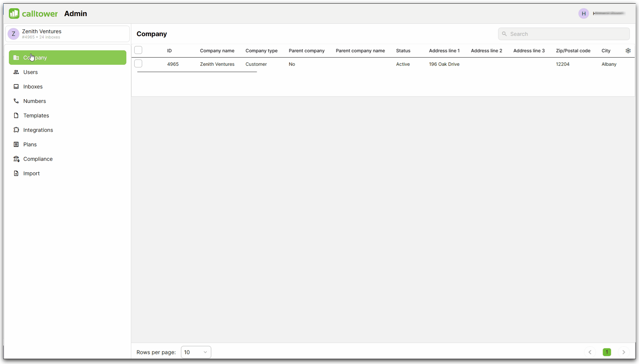639x364 pixels.
Task: Toggle the Zenith Ventures row checkbox
Action: (138, 64)
